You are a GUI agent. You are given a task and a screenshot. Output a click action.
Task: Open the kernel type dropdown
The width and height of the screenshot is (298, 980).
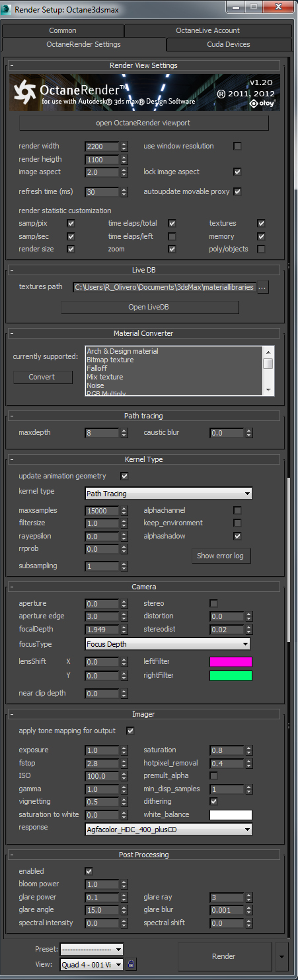coord(168,493)
